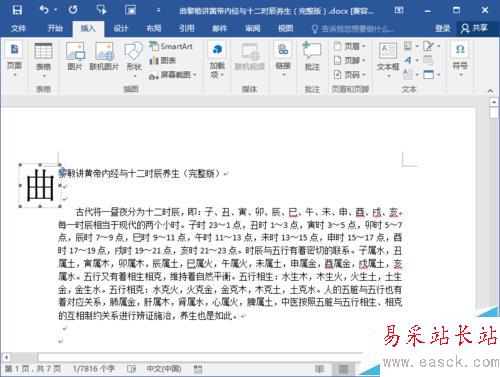Switch to Print Layout view in status bar
Image resolution: width=500 pixels, height=377 pixels.
coord(343,369)
